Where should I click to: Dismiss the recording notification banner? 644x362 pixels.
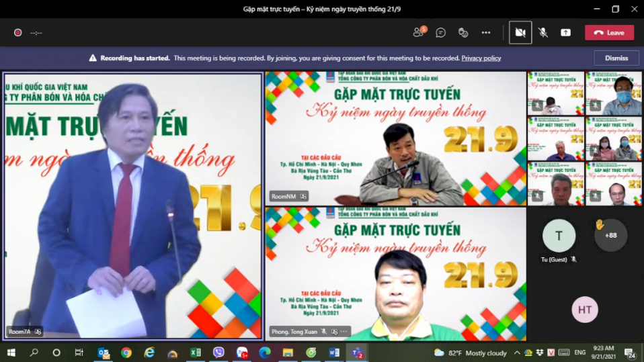pos(616,58)
